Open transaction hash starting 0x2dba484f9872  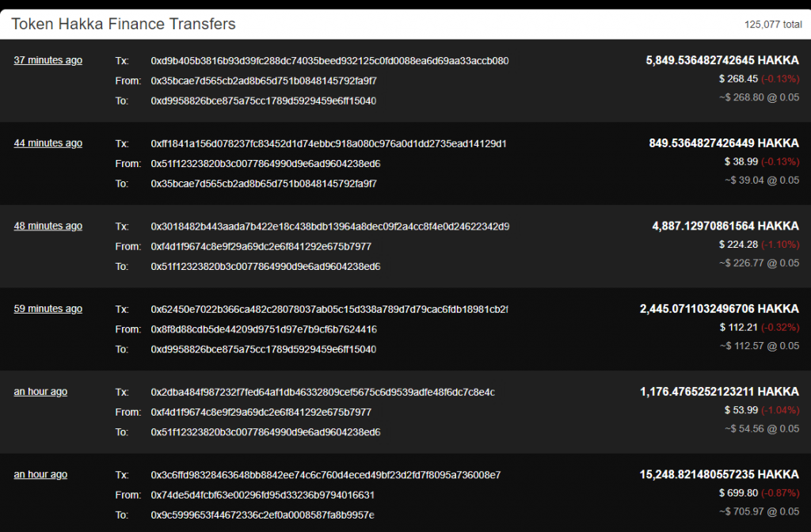point(323,393)
